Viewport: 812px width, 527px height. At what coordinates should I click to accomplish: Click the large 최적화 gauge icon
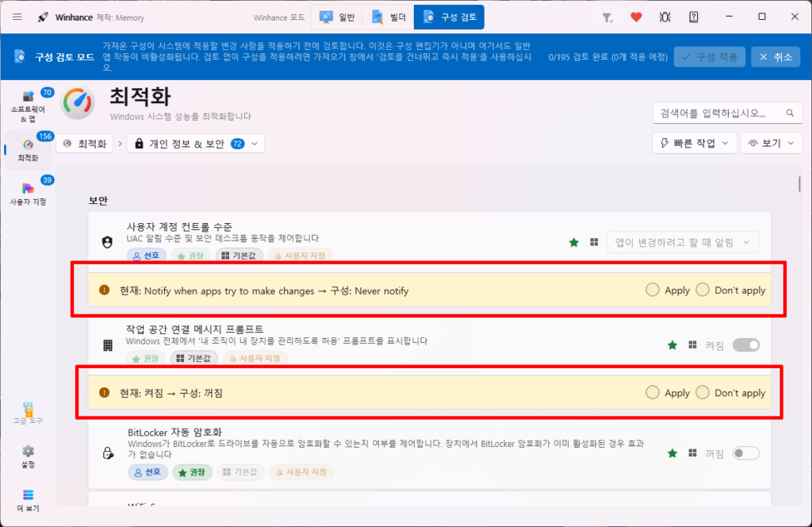[x=78, y=102]
